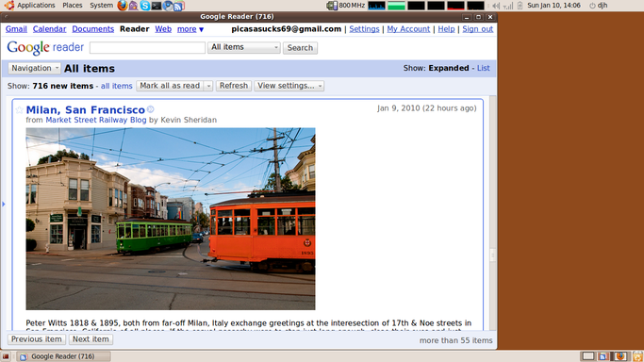Switch to the first workspace in switcher

coord(588,356)
